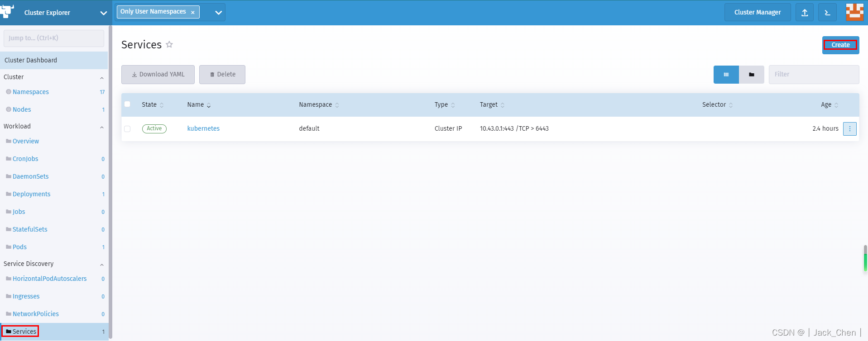Click the Create button
Viewport: 868px width, 341px height.
(840, 45)
